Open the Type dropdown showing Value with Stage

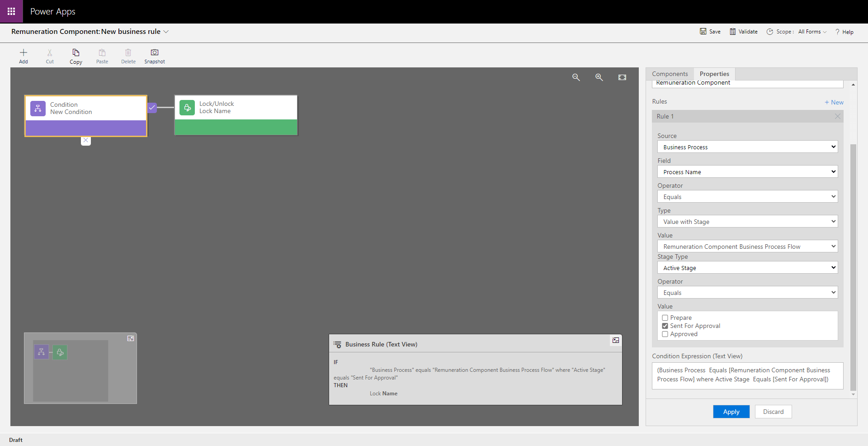click(747, 222)
